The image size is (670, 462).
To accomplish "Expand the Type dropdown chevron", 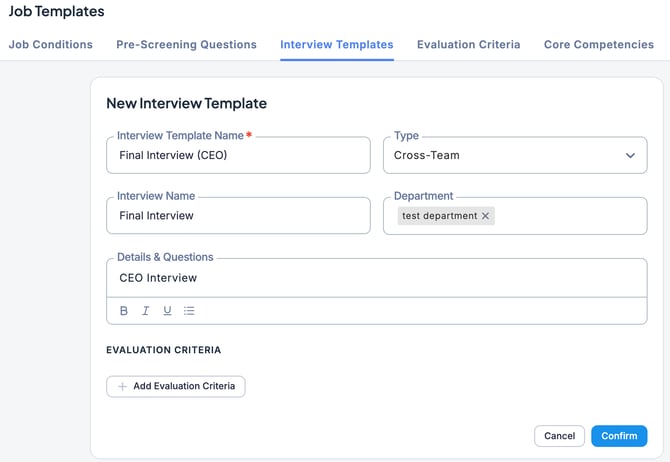I will click(630, 156).
